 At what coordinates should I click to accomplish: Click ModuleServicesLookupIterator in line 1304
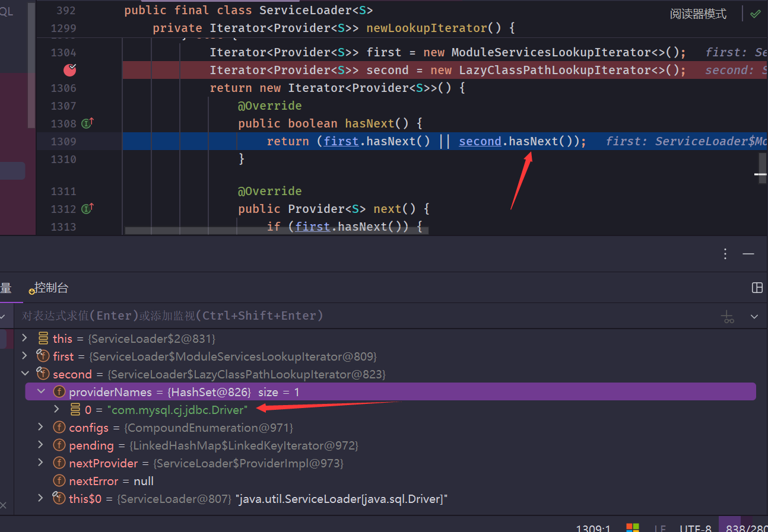click(551, 52)
